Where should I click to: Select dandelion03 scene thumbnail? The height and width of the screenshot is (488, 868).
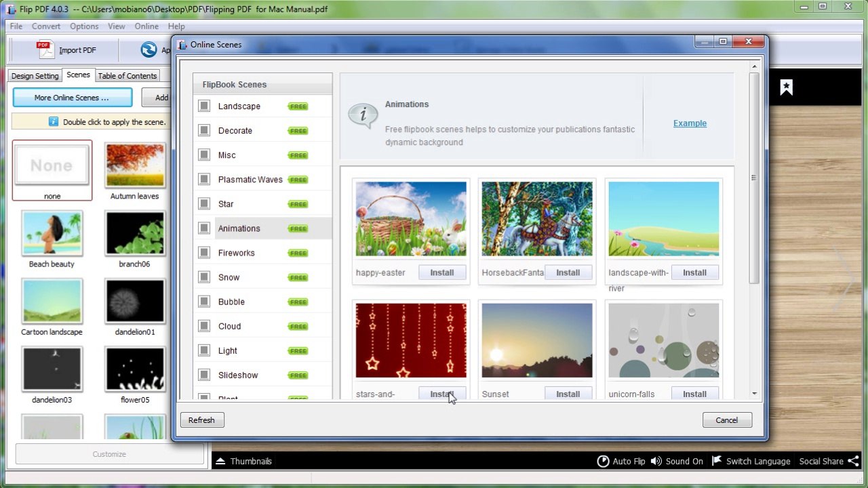tap(52, 369)
